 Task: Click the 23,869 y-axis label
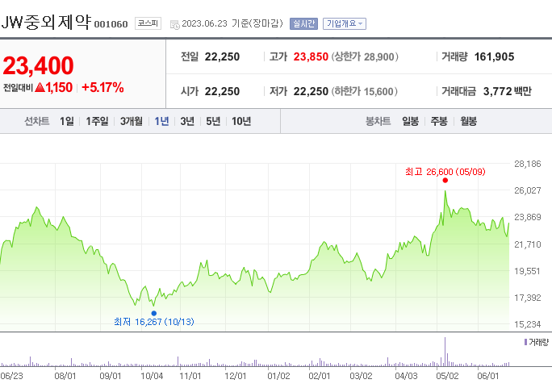tap(527, 217)
